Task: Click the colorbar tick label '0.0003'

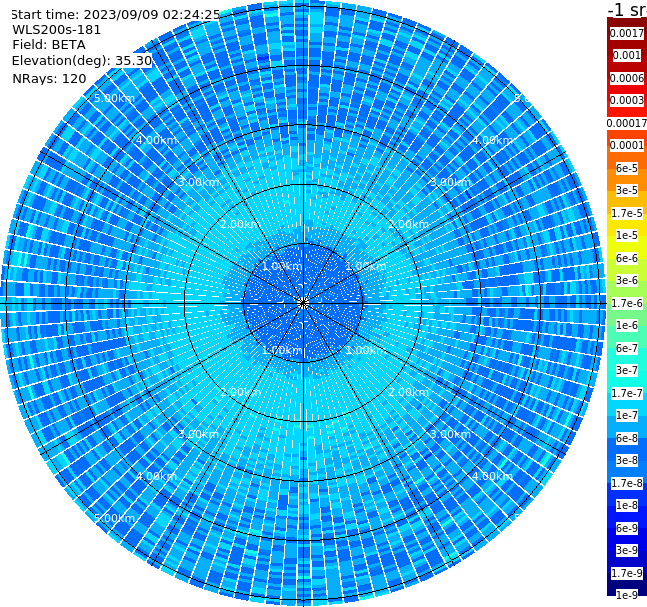Action: (x=627, y=100)
